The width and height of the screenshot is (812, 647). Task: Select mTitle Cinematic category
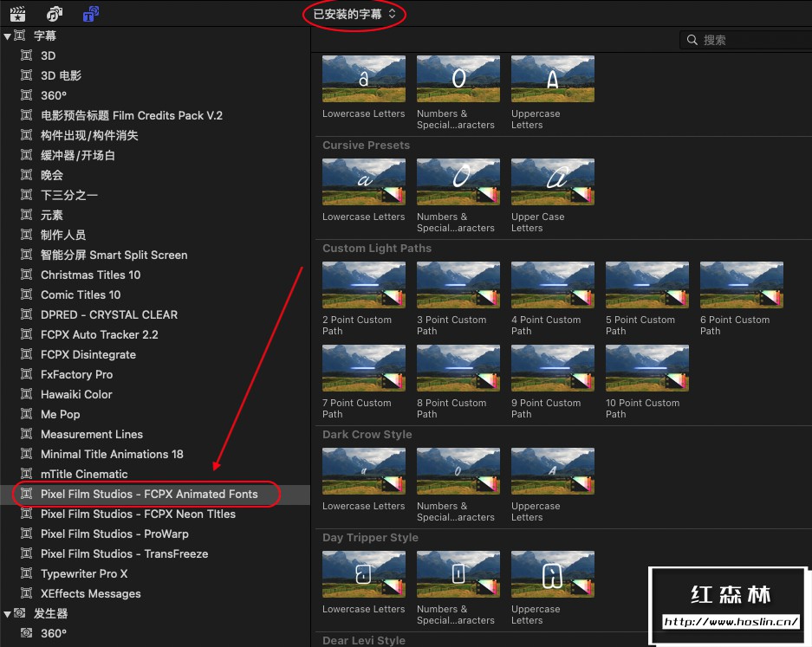[x=84, y=474]
